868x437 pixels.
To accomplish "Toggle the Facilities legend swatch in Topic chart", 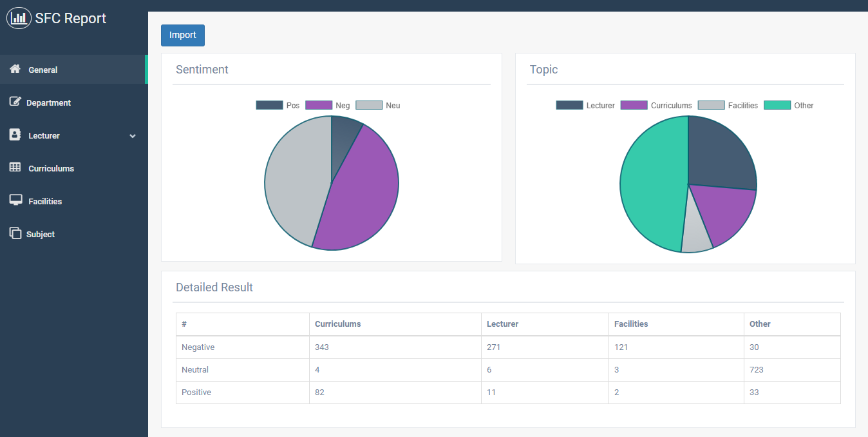I will 712,105.
